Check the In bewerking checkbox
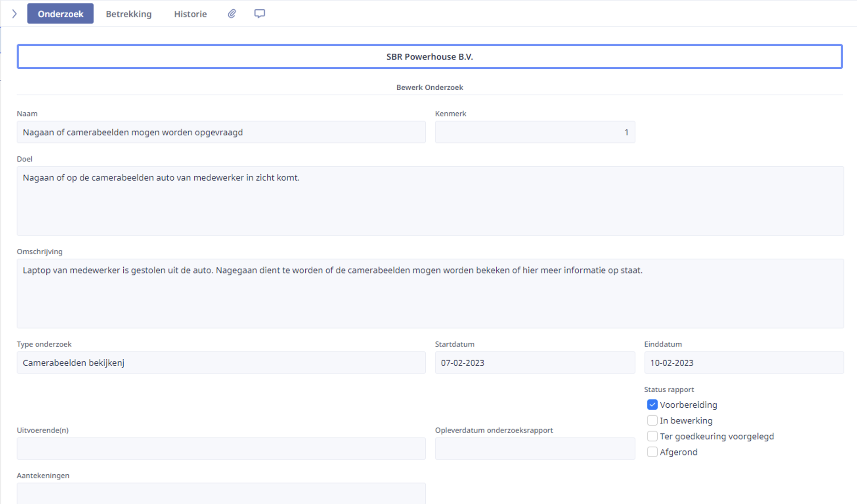 coord(652,420)
